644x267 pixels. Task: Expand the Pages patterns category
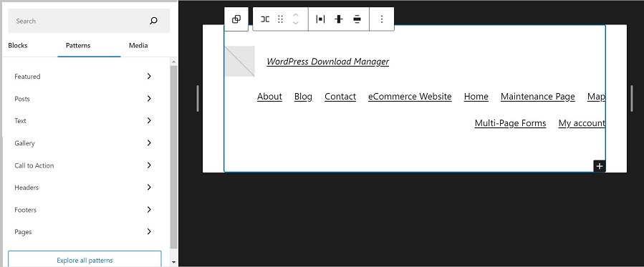83,232
